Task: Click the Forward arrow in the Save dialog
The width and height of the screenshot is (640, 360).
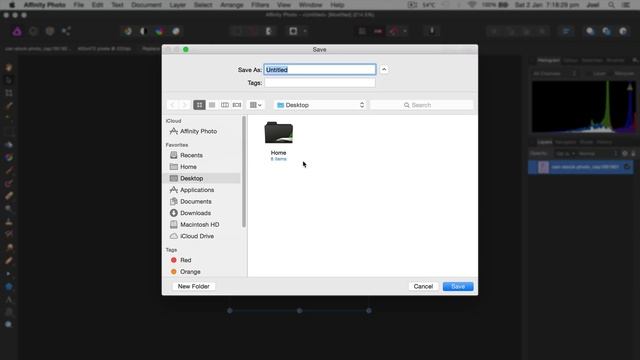Action: [x=184, y=105]
